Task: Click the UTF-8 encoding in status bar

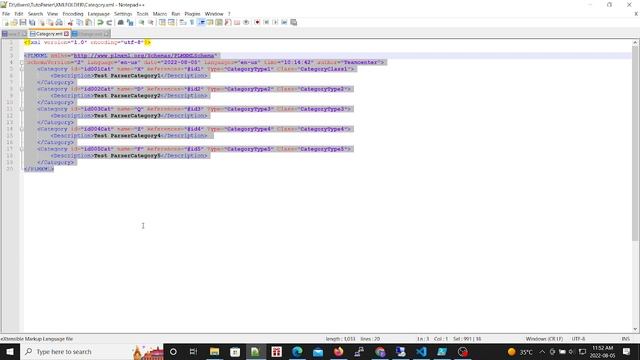Action: 578,339
